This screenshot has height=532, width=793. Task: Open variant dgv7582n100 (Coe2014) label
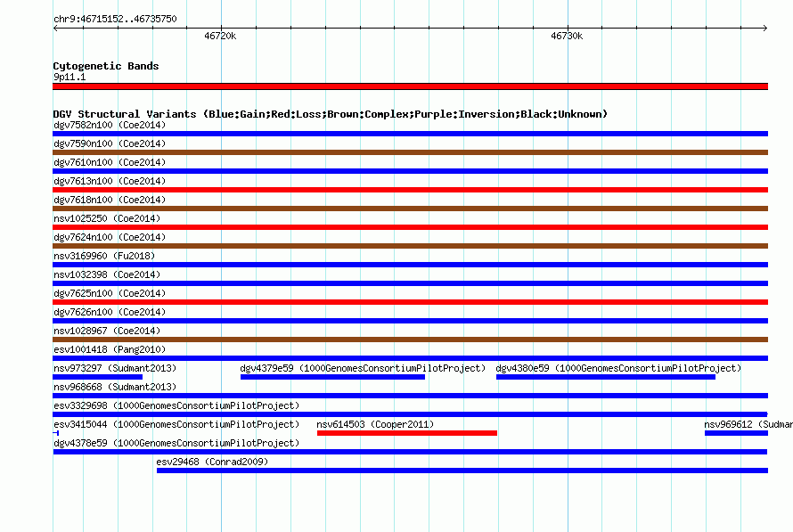point(110,125)
